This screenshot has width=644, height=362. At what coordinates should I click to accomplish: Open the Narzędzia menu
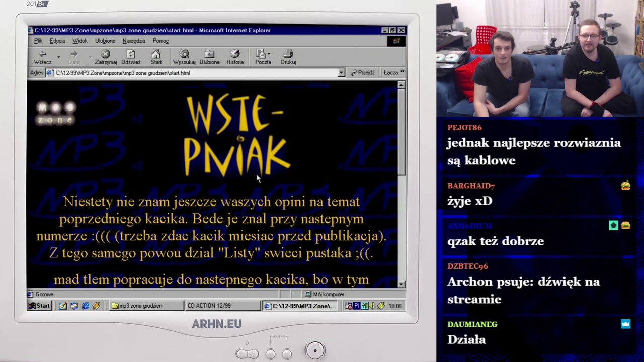134,41
